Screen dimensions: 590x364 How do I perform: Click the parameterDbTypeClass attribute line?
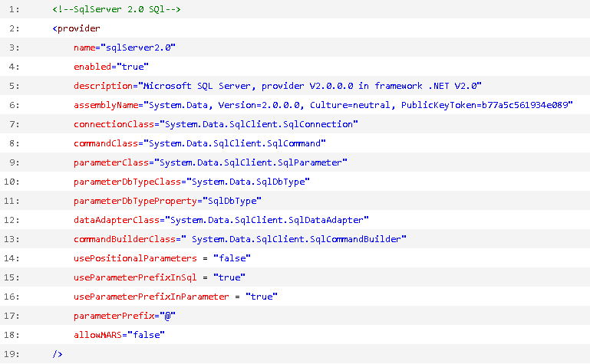tap(192, 182)
